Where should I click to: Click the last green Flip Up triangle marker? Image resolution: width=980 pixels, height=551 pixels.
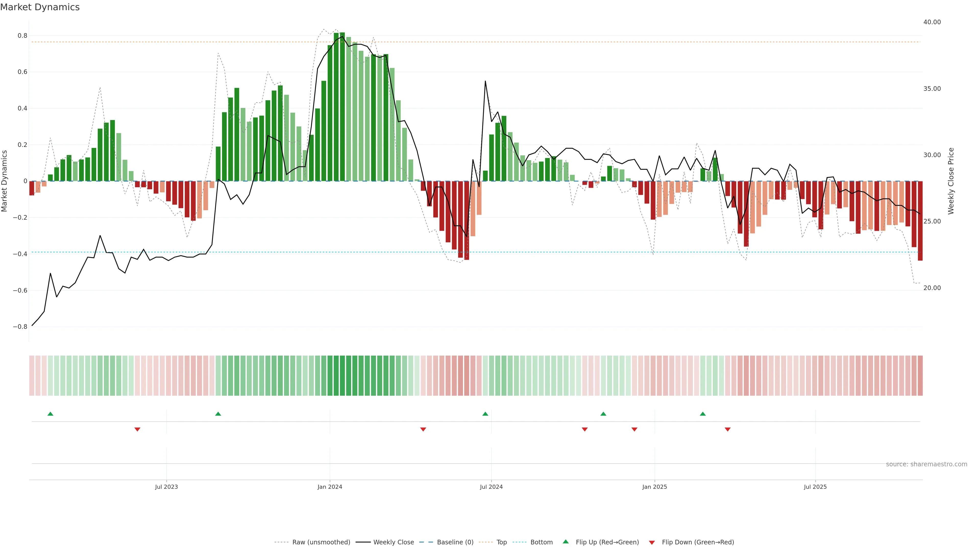click(703, 414)
